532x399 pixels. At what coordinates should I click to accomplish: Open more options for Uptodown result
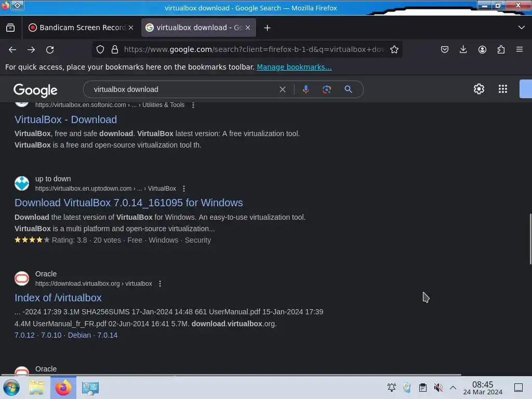tap(184, 189)
